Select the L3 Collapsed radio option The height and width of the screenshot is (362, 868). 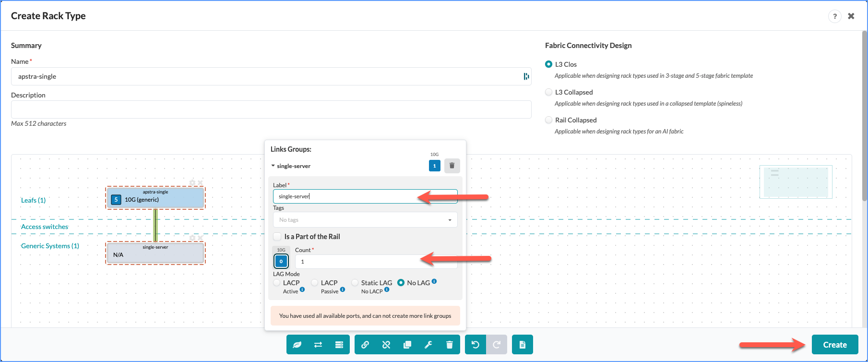(549, 92)
